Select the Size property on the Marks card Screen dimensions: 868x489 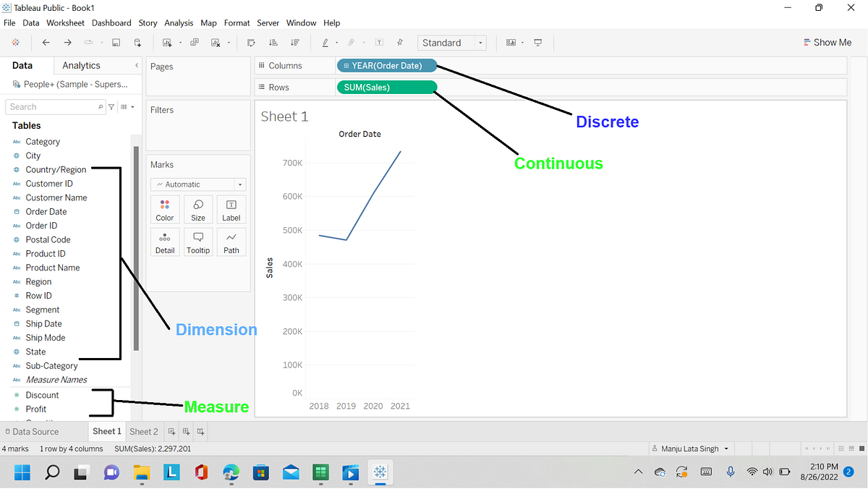click(x=198, y=209)
